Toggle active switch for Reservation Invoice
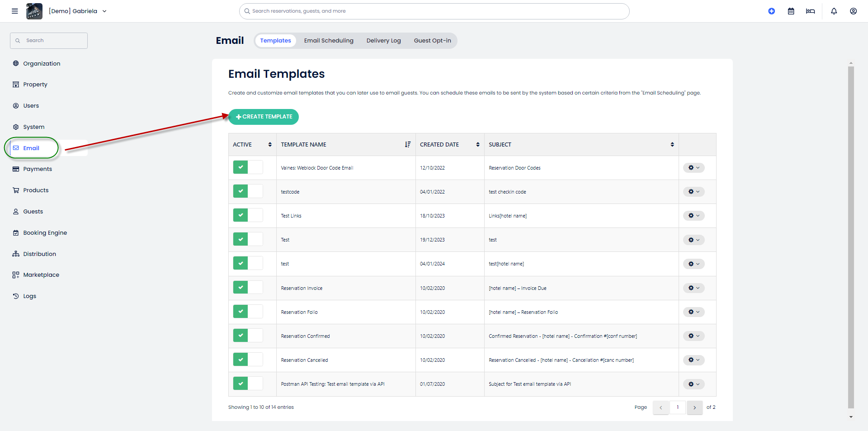 point(247,288)
